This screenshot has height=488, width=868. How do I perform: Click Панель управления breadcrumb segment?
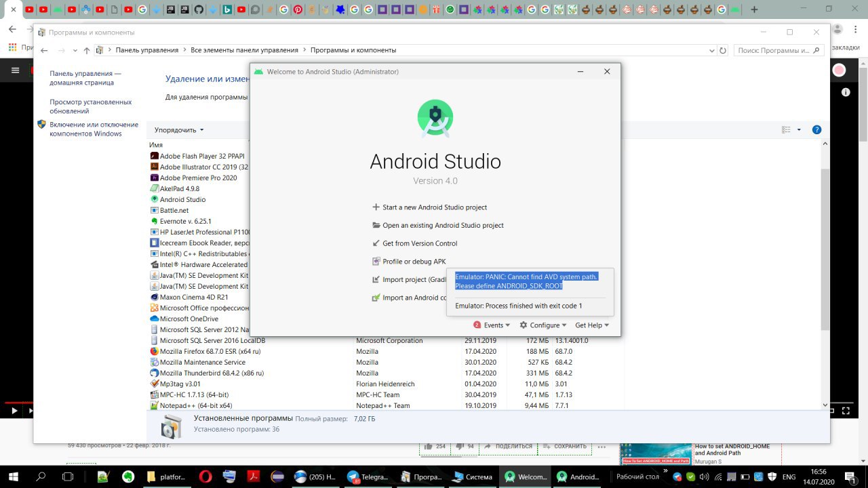tap(146, 50)
